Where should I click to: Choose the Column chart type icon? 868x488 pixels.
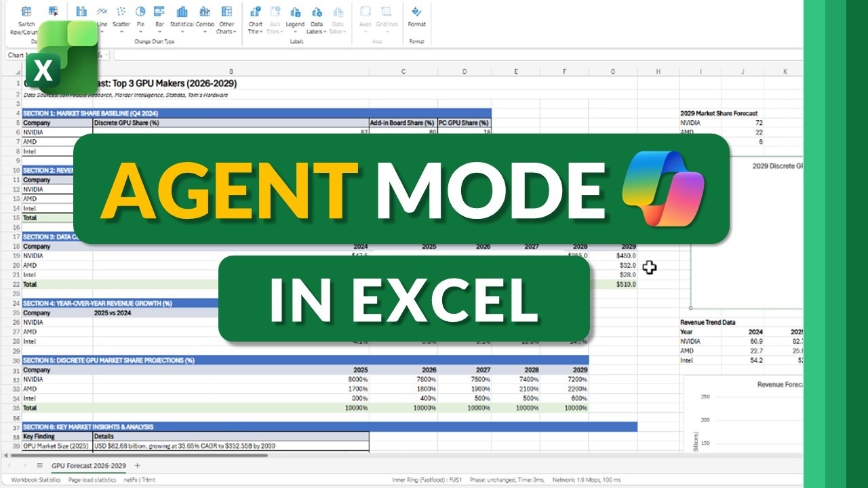click(81, 12)
